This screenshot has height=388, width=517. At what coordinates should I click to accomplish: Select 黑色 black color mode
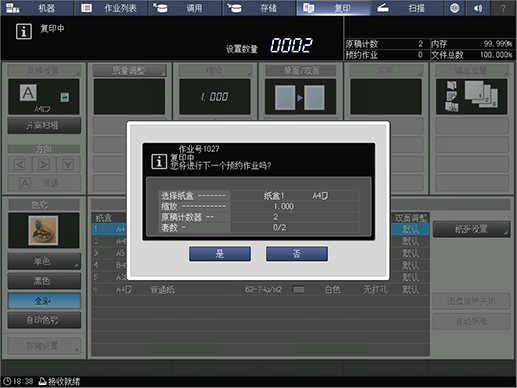(x=44, y=281)
